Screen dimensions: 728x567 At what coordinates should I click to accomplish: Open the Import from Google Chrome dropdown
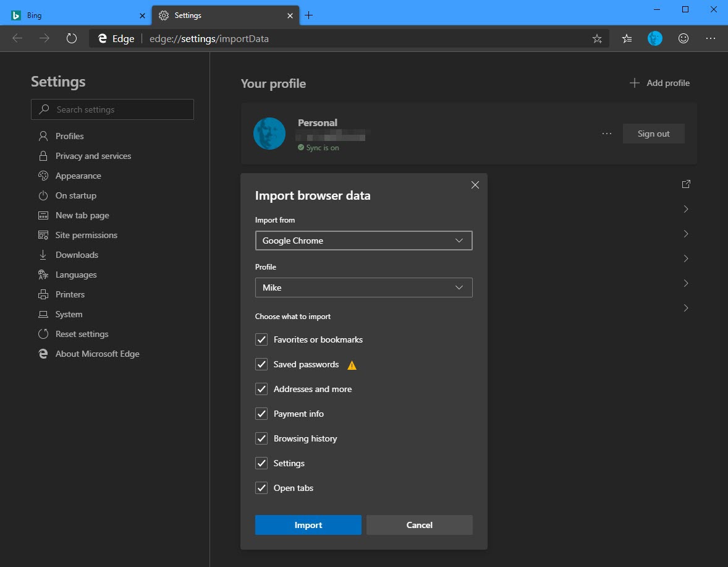pos(363,241)
